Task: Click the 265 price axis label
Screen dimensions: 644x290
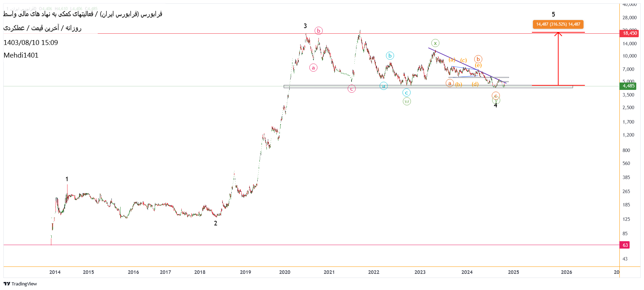Action: (x=626, y=191)
